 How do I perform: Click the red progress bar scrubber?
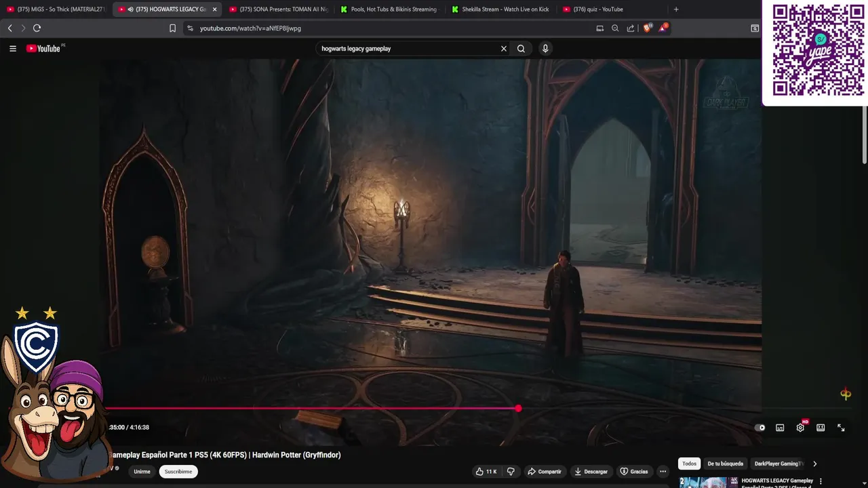coord(518,408)
